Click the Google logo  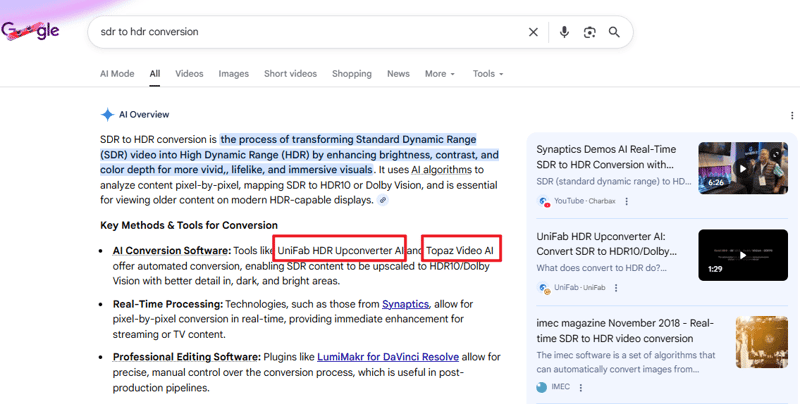coord(30,31)
